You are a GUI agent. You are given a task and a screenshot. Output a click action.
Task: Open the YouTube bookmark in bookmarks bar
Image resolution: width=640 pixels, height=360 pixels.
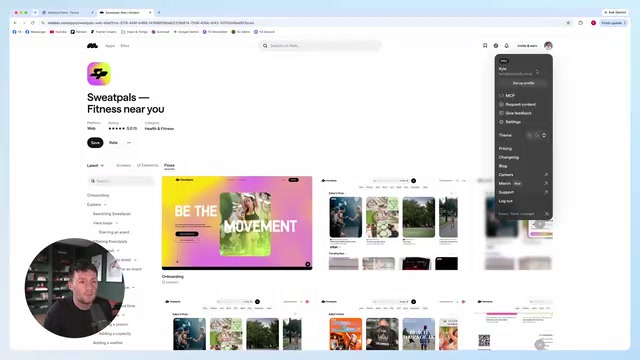(58, 32)
